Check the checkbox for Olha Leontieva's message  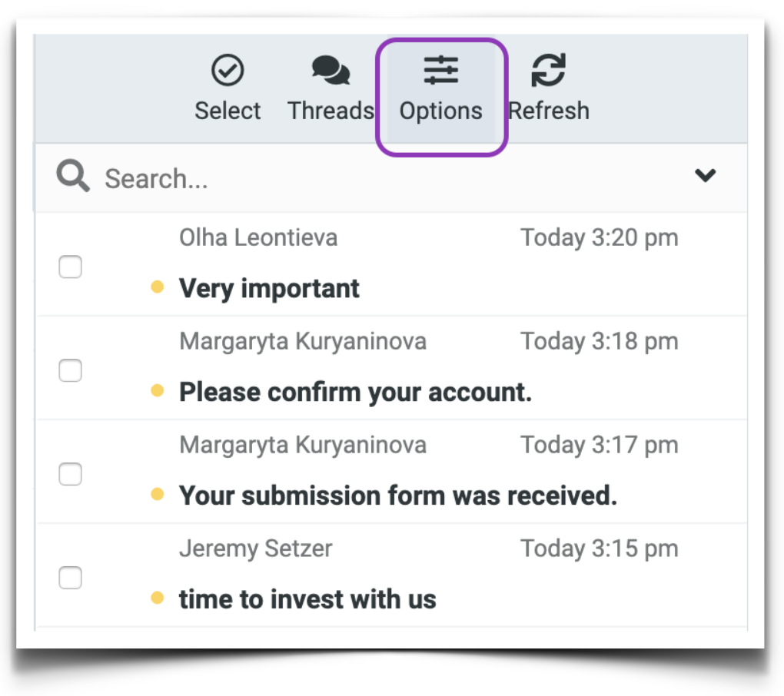(70, 267)
